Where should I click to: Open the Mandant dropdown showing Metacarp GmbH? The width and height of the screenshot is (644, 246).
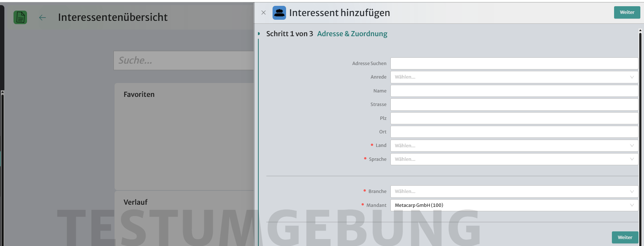514,205
